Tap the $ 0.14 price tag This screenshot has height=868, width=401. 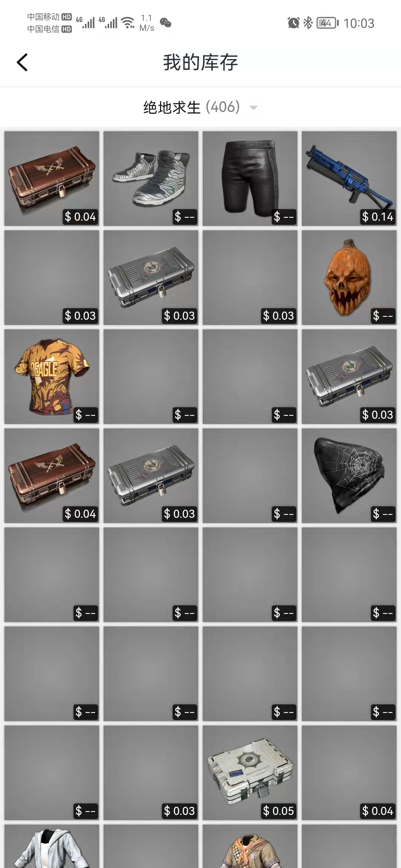(x=378, y=217)
